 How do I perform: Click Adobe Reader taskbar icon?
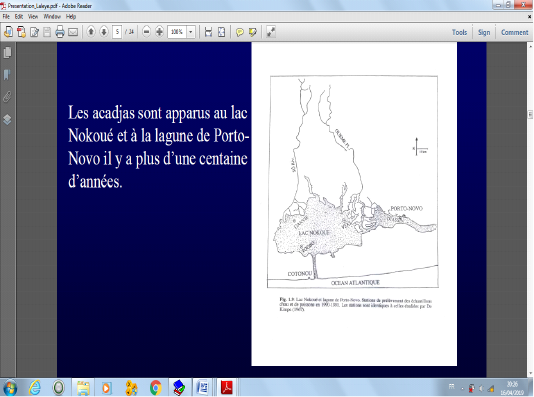(x=227, y=388)
